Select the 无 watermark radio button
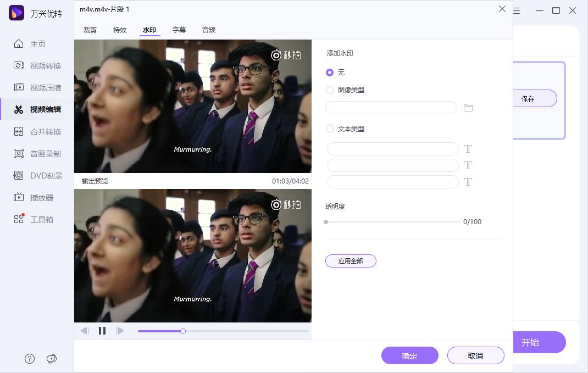Image resolution: width=588 pixels, height=373 pixels. [329, 72]
